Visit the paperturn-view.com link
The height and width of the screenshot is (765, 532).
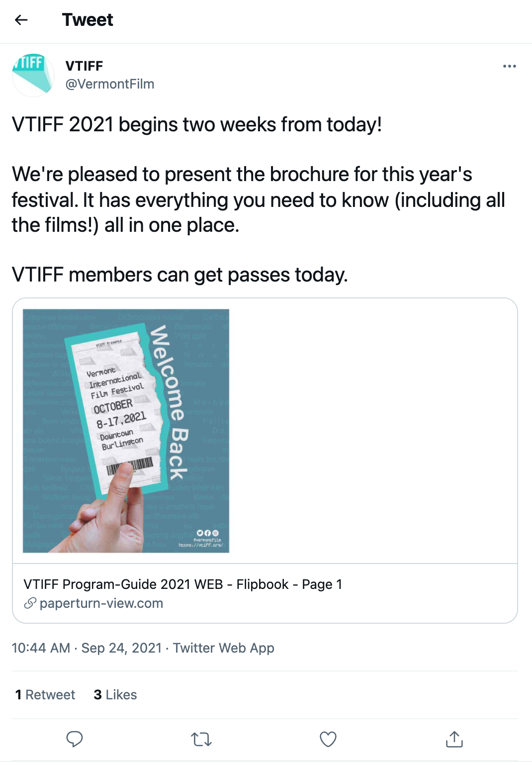[x=101, y=603]
